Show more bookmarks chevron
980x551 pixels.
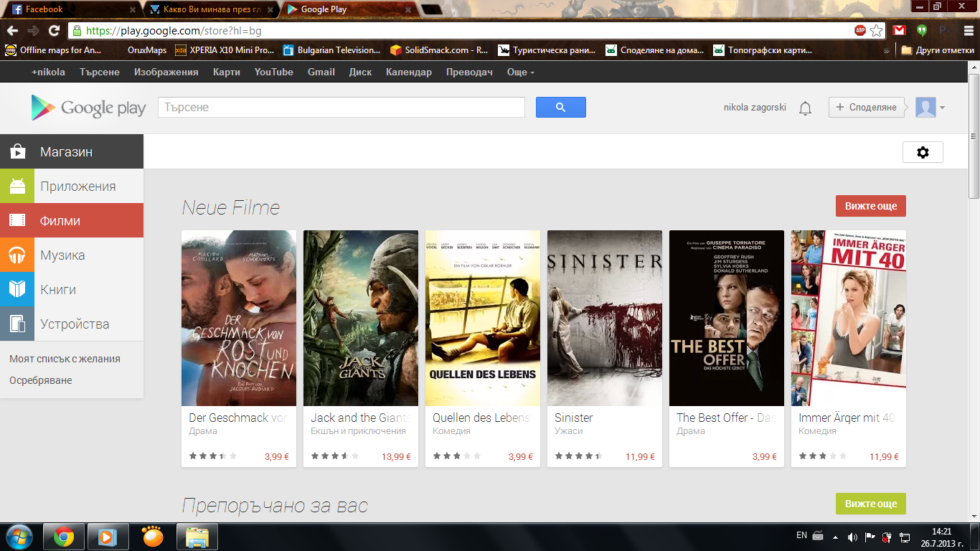pos(887,50)
